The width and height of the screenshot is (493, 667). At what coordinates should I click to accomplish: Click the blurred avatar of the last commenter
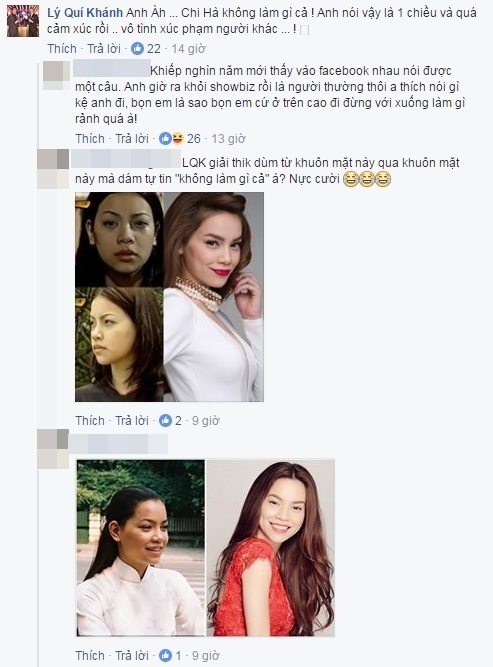(x=53, y=449)
